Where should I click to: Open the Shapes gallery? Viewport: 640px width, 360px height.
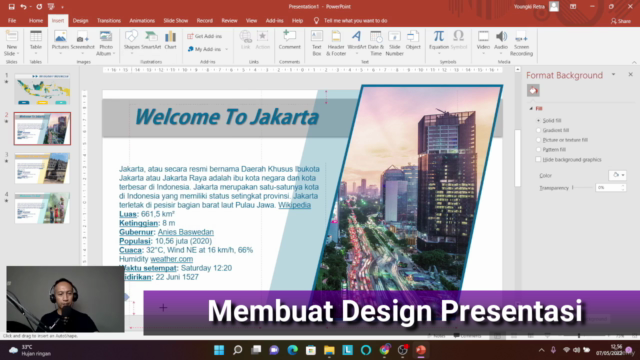tap(131, 40)
